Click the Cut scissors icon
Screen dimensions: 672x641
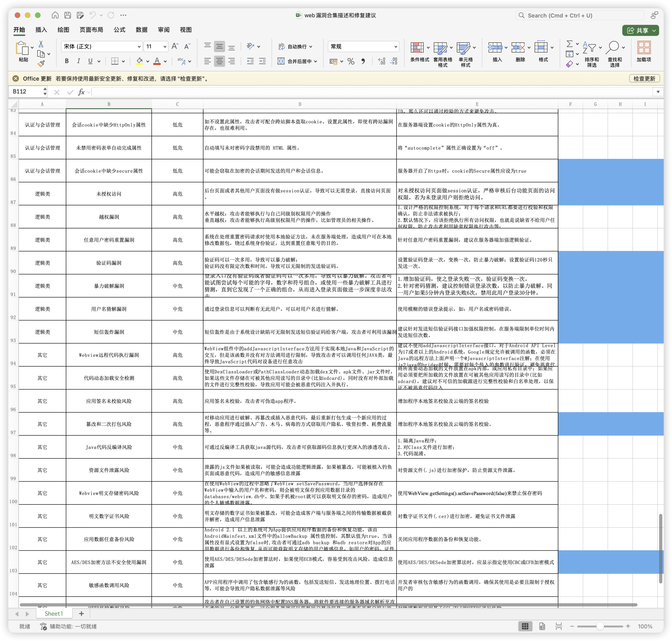(x=41, y=44)
